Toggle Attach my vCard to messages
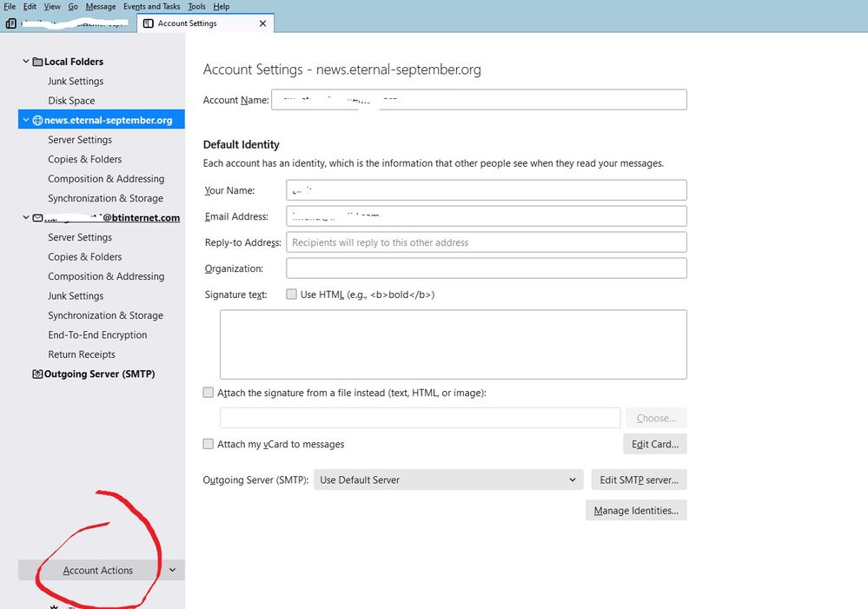 click(209, 444)
